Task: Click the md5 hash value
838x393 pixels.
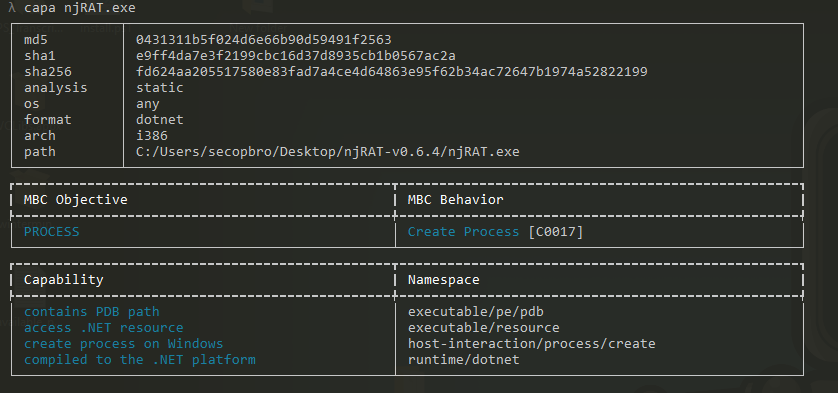Action: (263, 40)
